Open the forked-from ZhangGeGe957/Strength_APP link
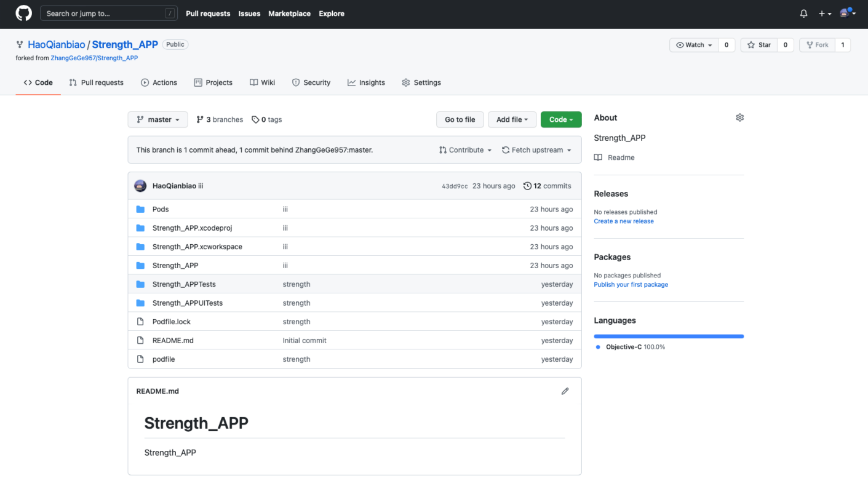Screen dimensions: 868x481 [94, 58]
